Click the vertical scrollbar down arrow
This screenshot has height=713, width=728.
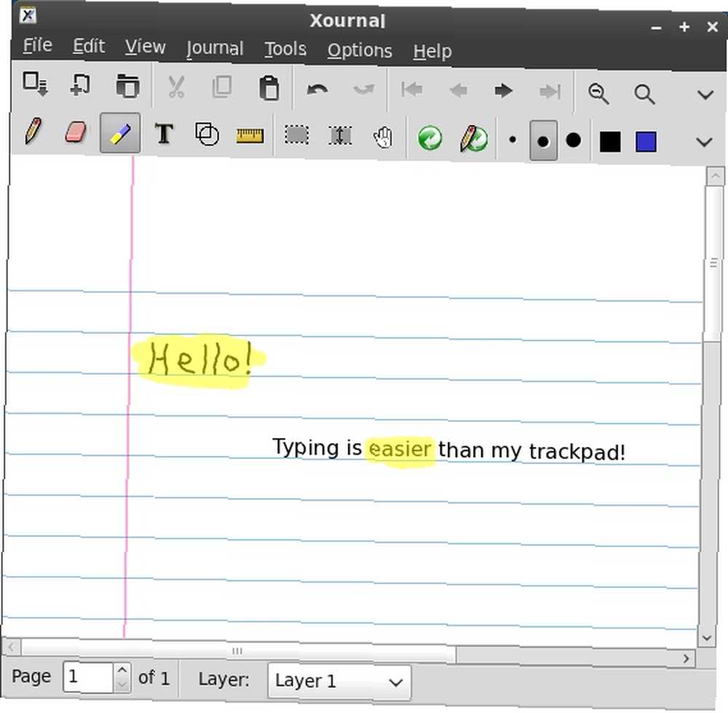(x=707, y=638)
